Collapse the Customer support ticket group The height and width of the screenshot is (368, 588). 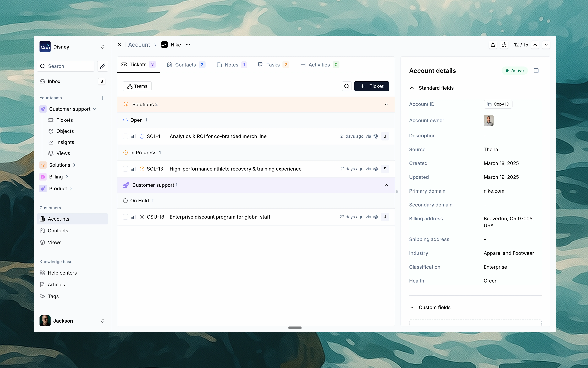386,185
